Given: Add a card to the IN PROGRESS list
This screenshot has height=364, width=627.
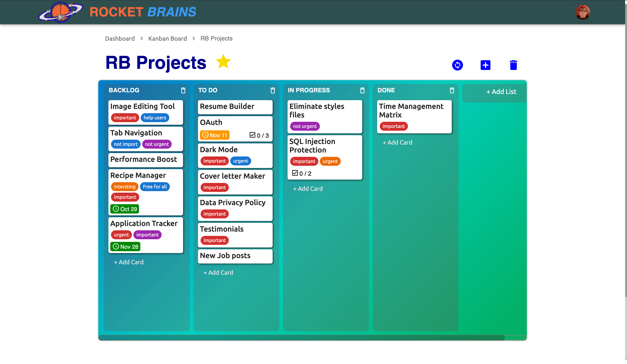Looking at the screenshot, I should [308, 189].
